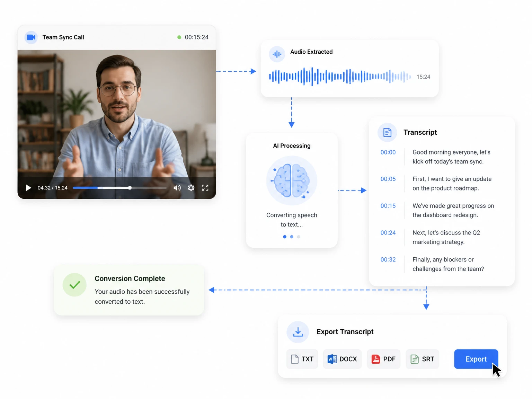Select the blockers or challenges line
532x399 pixels.
(x=448, y=264)
